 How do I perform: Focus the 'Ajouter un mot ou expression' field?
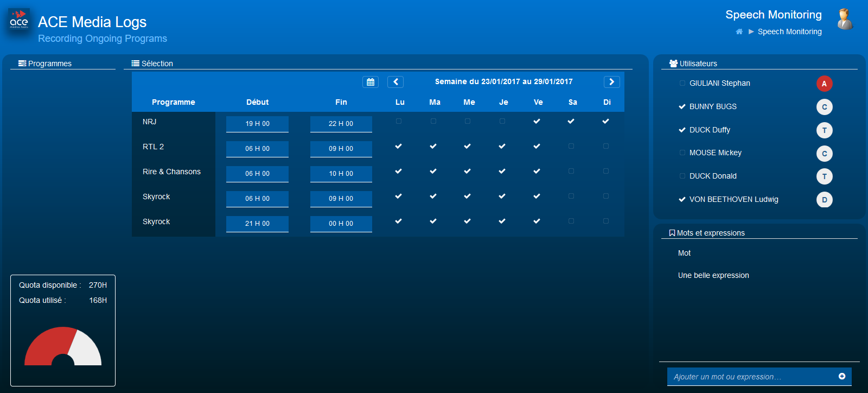point(759,376)
